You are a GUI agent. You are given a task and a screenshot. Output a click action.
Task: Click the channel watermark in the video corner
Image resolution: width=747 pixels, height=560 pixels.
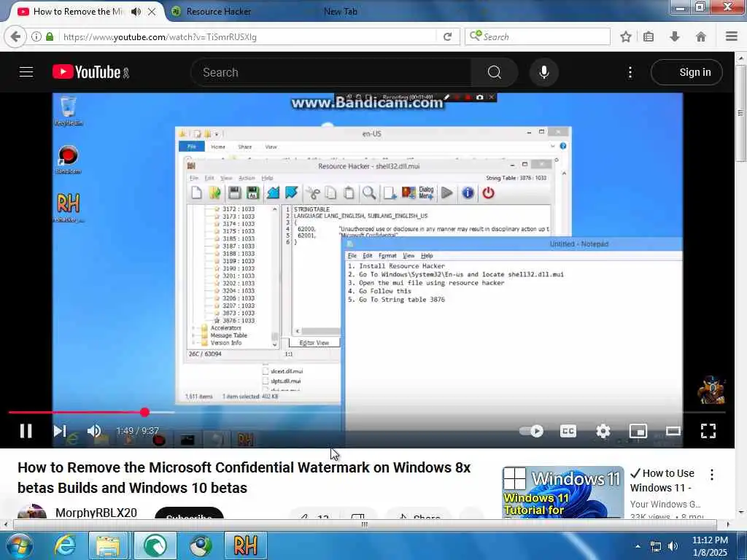coord(711,389)
